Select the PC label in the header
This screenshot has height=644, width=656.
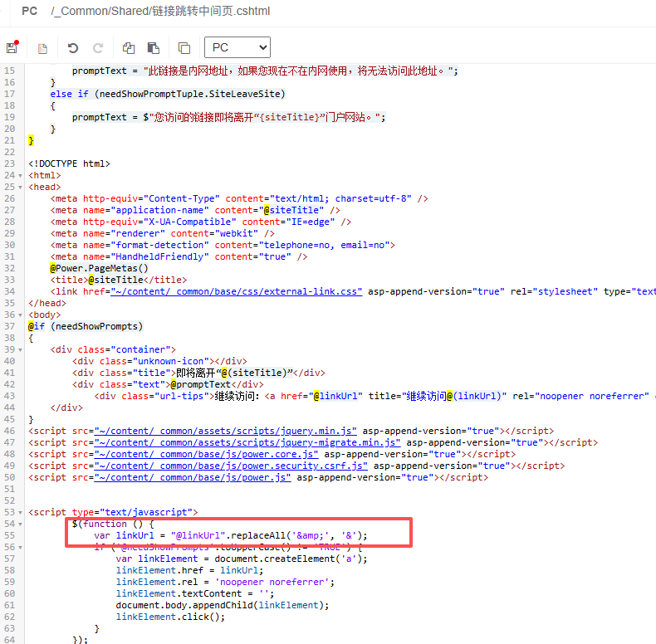(29, 11)
